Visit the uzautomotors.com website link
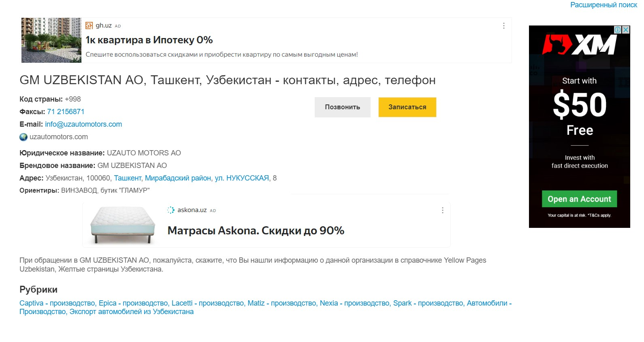The image size is (644, 342). tap(59, 137)
